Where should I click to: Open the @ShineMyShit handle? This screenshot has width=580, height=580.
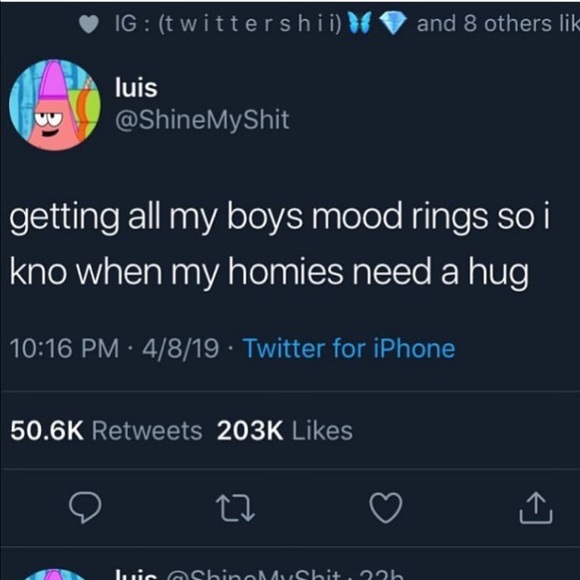(x=202, y=121)
